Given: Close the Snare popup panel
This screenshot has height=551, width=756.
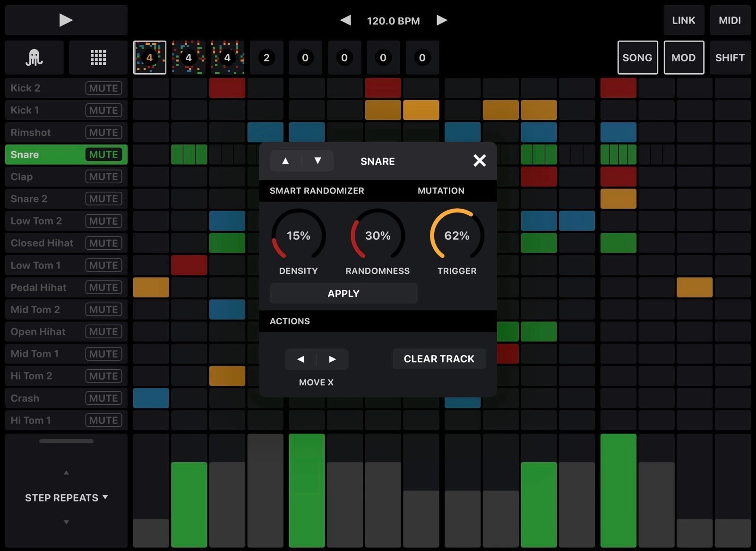Looking at the screenshot, I should pyautogui.click(x=479, y=161).
